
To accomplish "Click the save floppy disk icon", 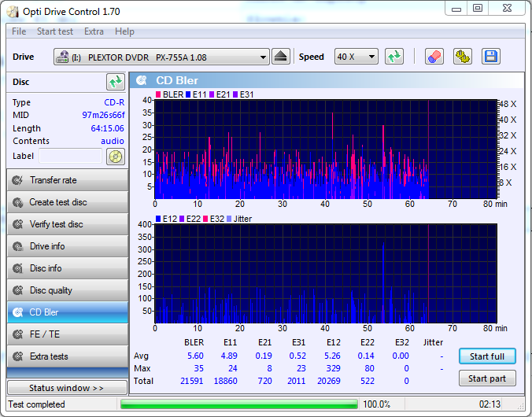I will 490,57.
